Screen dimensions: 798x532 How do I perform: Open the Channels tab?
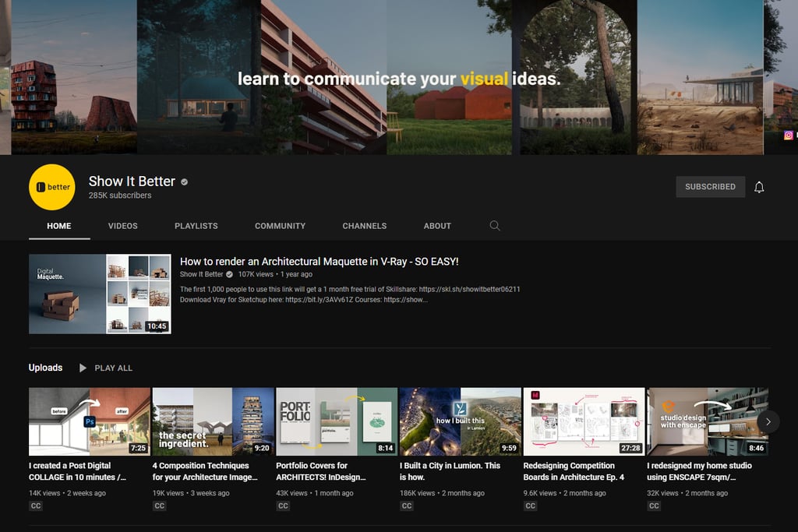(365, 226)
